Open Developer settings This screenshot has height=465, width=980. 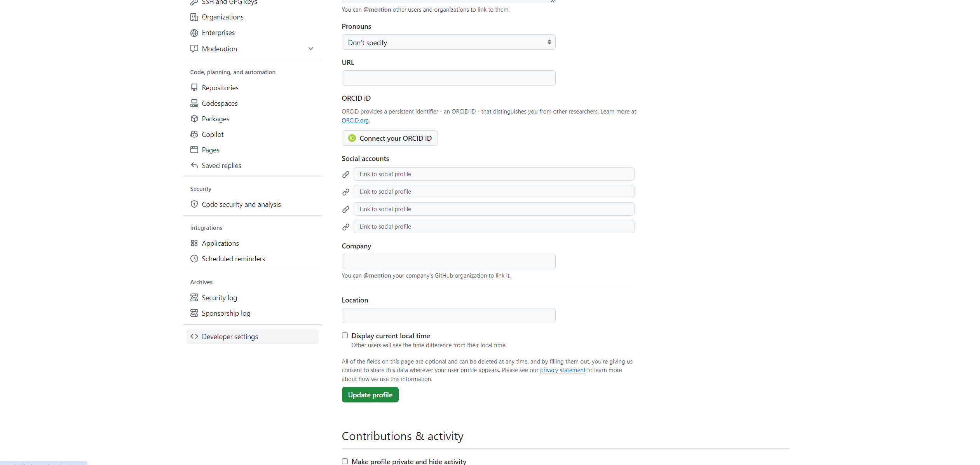(x=230, y=336)
